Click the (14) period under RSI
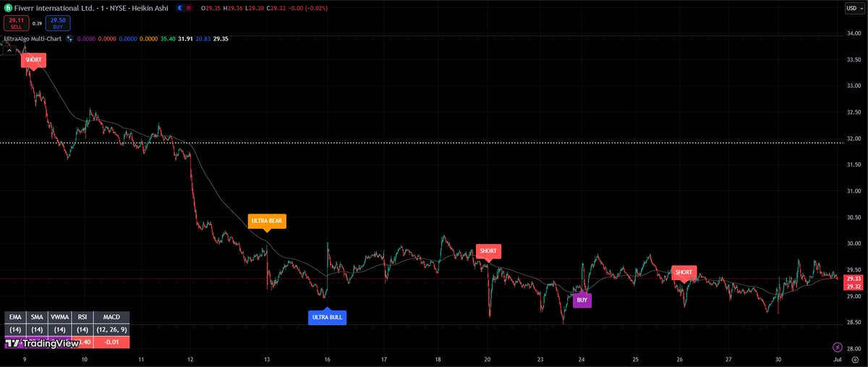The image size is (868, 367). (x=82, y=330)
